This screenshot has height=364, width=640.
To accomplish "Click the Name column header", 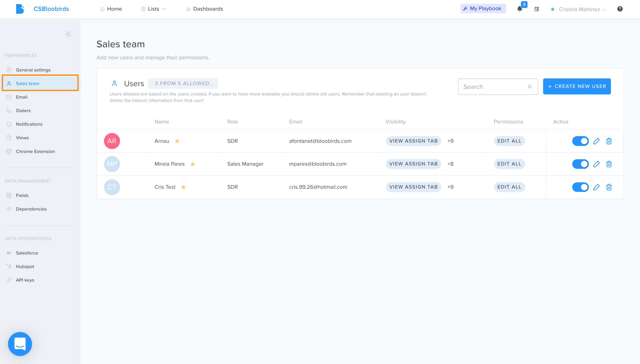I will [x=162, y=122].
